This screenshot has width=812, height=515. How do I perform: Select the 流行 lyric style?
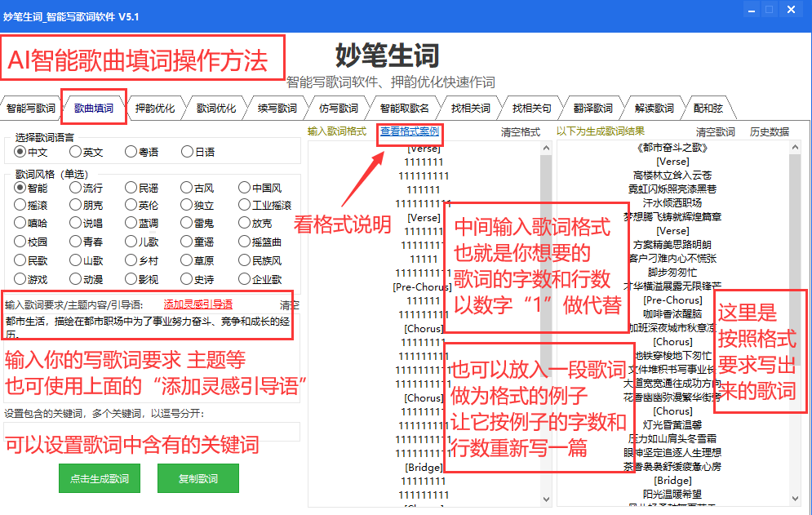point(86,188)
